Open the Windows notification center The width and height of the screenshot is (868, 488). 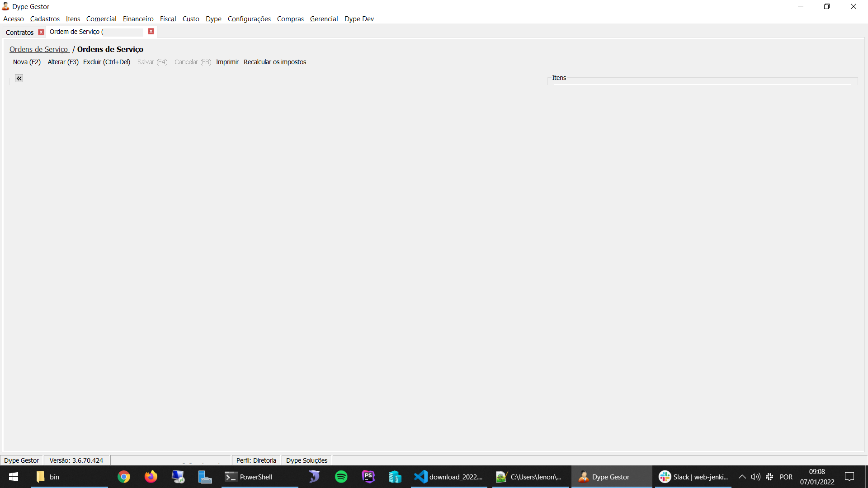tap(850, 477)
